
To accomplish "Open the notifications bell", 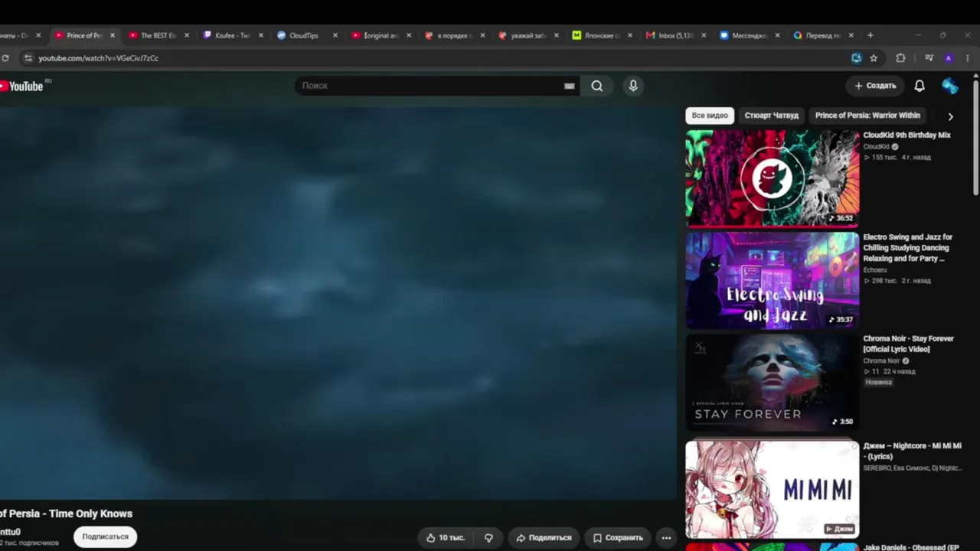I will pyautogui.click(x=920, y=86).
